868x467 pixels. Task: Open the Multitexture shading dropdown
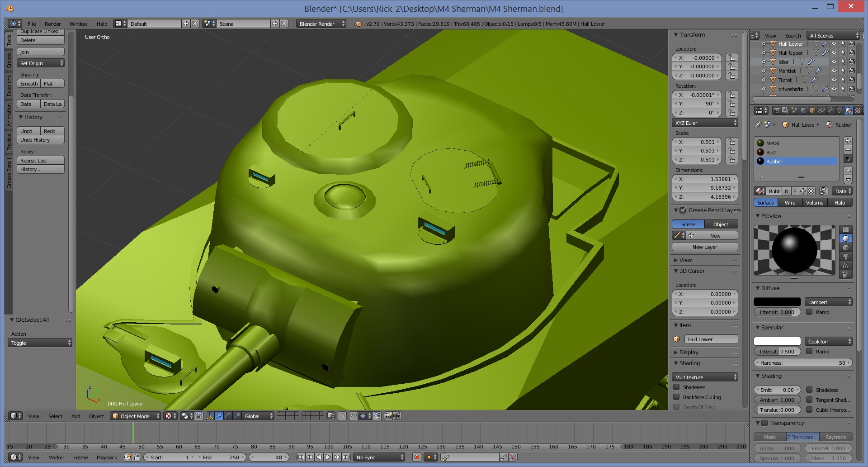[x=705, y=377]
